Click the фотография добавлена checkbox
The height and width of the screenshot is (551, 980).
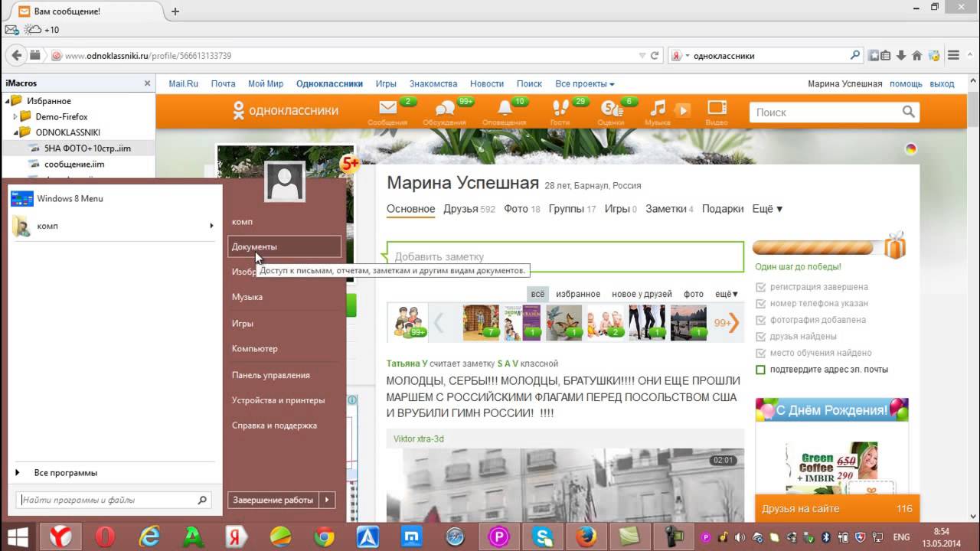[760, 320]
